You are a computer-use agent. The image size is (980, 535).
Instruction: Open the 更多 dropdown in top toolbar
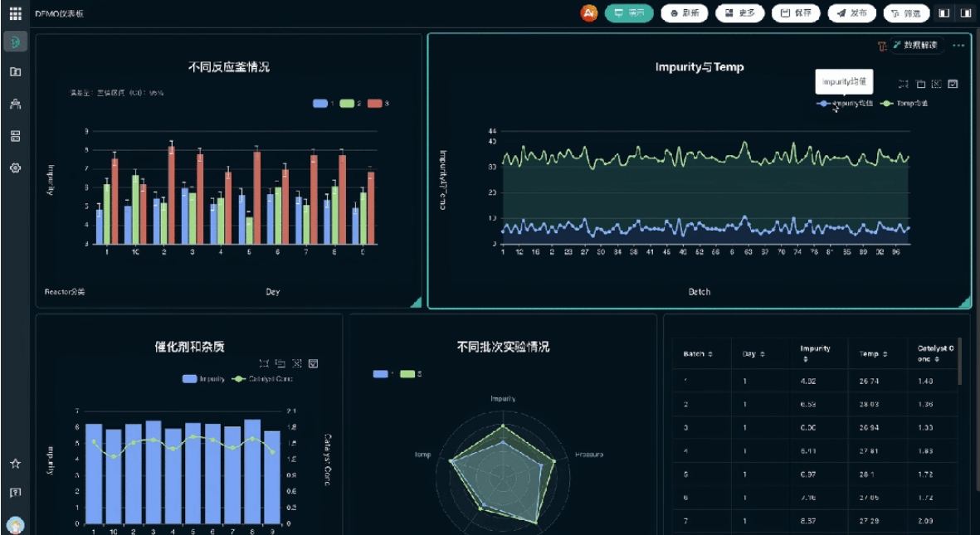pos(740,13)
